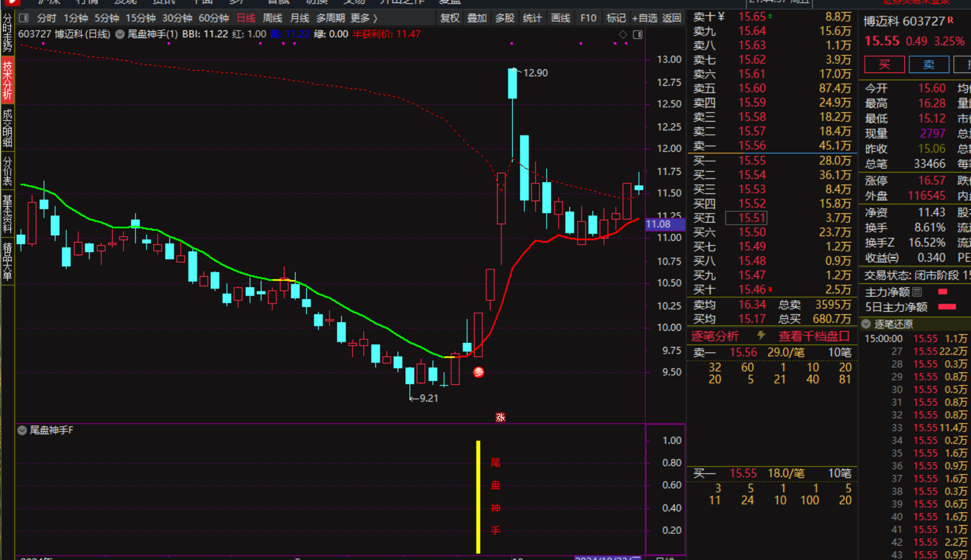971x560 pixels.
Task: Toggle the 复权 price adjustment option
Action: click(x=450, y=18)
